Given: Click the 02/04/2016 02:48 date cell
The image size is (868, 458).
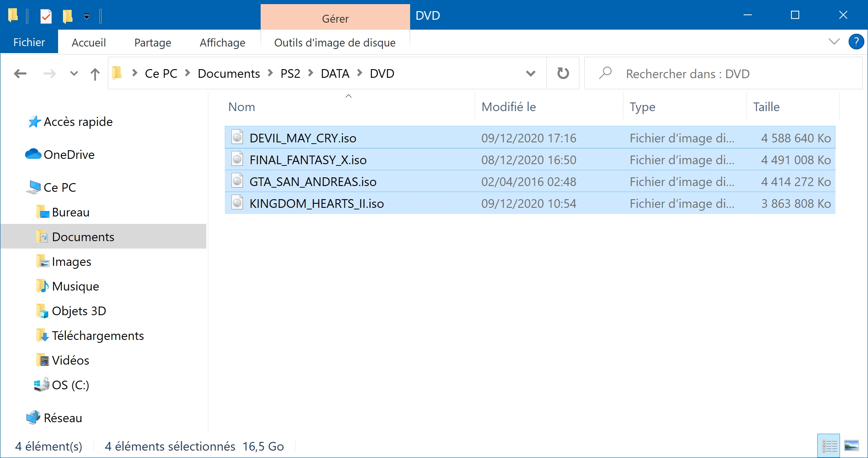Looking at the screenshot, I should click(x=529, y=181).
